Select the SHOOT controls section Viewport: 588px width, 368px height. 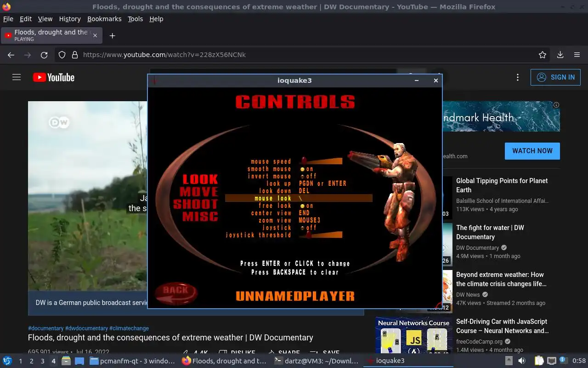coord(196,204)
